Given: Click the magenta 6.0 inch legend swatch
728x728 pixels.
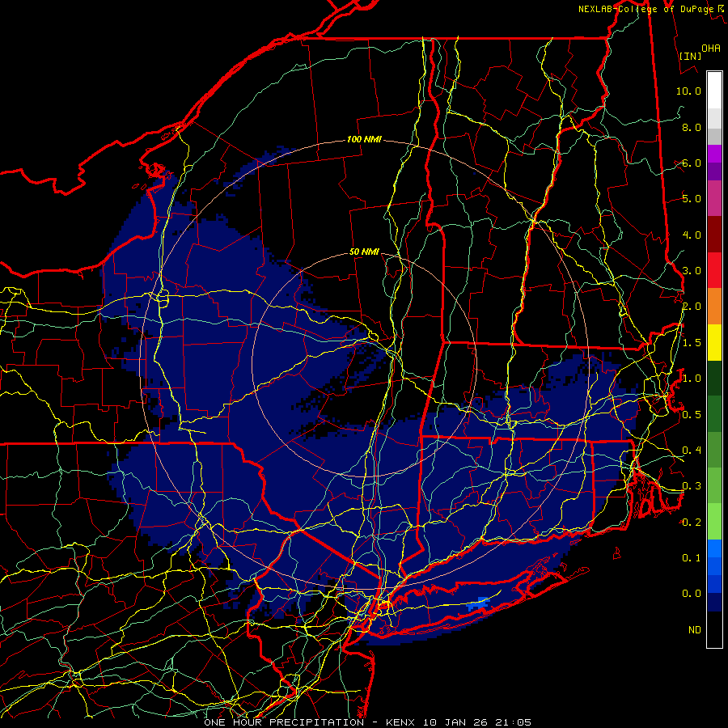Looking at the screenshot, I should coord(714,154).
